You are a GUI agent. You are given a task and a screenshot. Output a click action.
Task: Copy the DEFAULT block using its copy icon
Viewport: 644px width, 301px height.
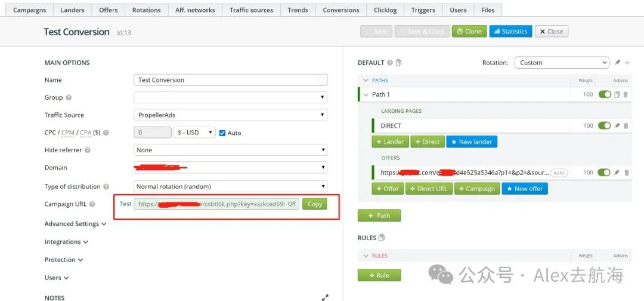tap(398, 63)
